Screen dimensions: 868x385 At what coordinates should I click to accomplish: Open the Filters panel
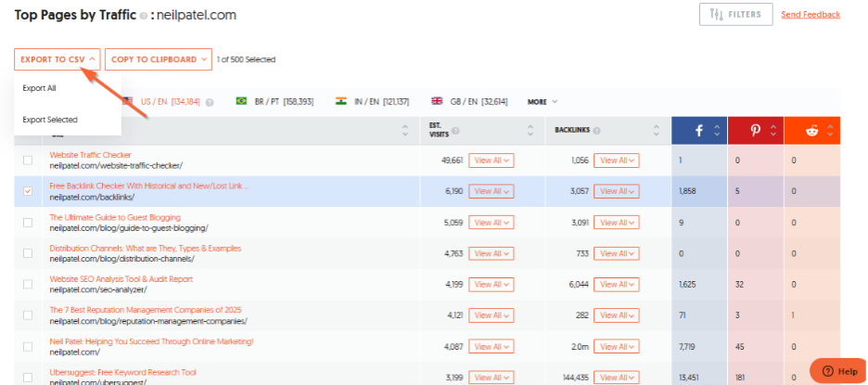point(735,15)
